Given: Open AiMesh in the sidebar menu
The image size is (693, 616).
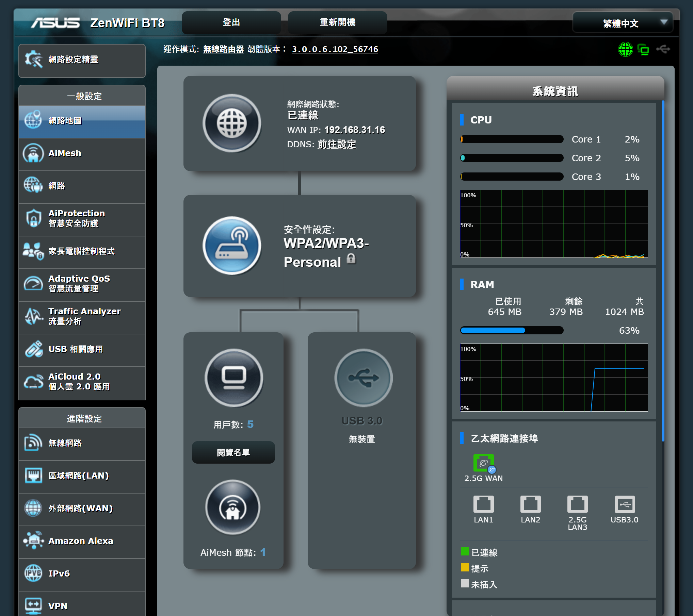Looking at the screenshot, I should point(82,153).
